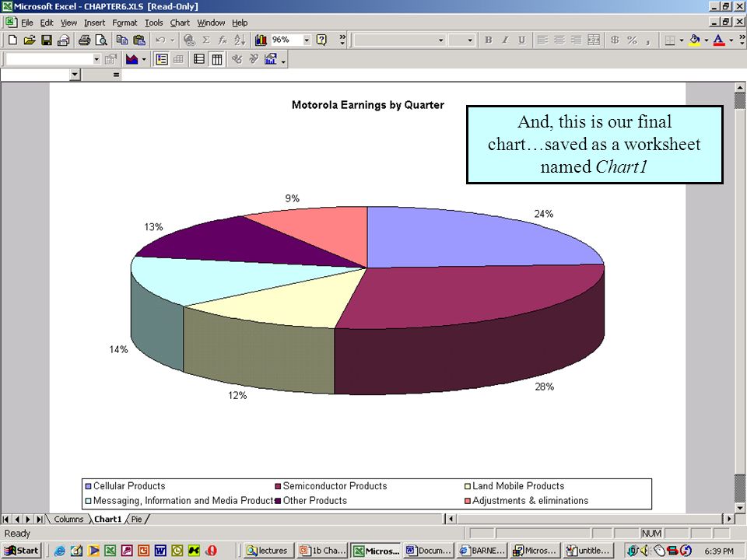The width and height of the screenshot is (747, 560).
Task: Click the Bold B icon
Action: pos(489,40)
